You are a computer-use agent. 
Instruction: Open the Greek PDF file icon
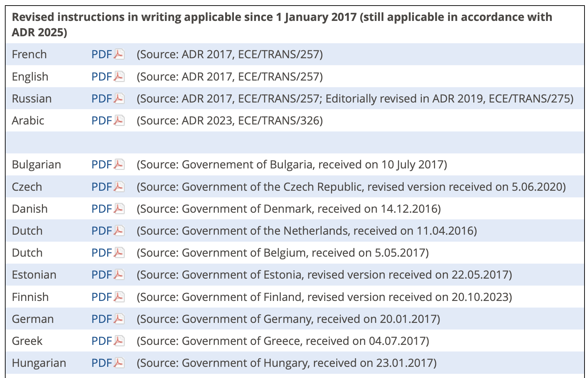[x=119, y=341]
